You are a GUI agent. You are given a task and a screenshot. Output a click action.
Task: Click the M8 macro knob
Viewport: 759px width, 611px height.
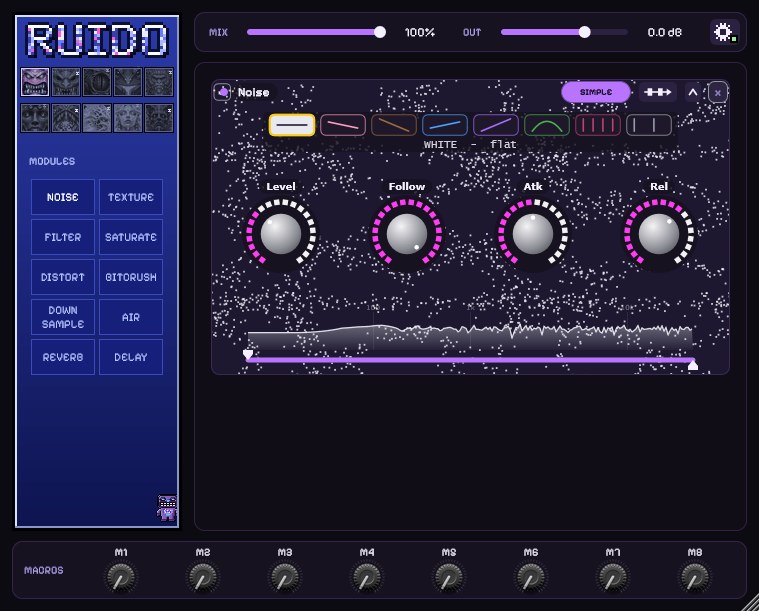pos(695,577)
